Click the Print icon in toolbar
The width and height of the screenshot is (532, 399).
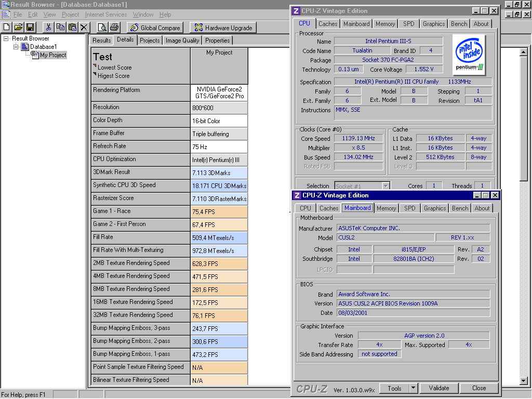click(114, 27)
